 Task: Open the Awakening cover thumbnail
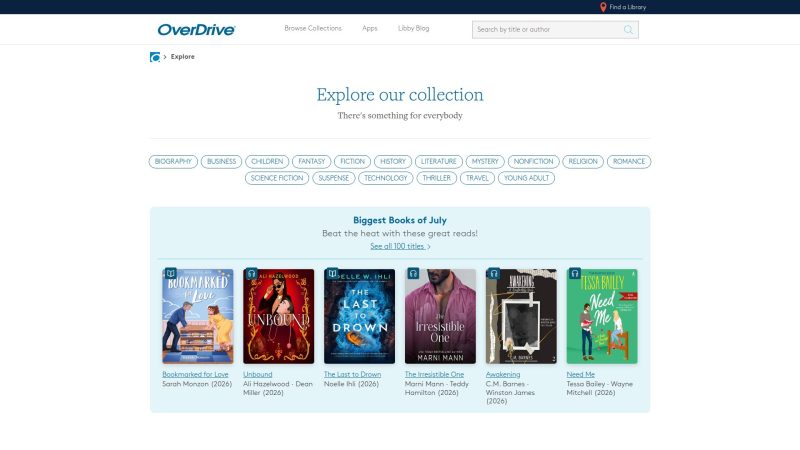pyautogui.click(x=521, y=316)
